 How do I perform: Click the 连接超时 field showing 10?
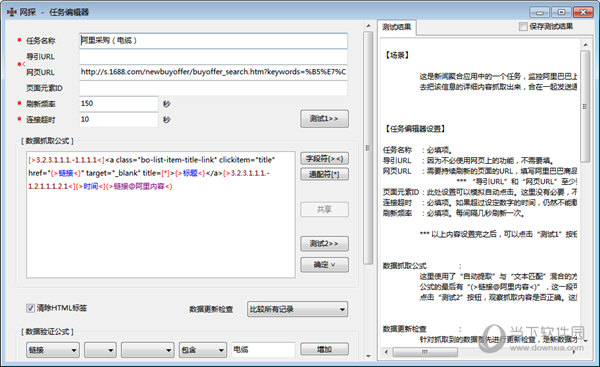[x=119, y=119]
